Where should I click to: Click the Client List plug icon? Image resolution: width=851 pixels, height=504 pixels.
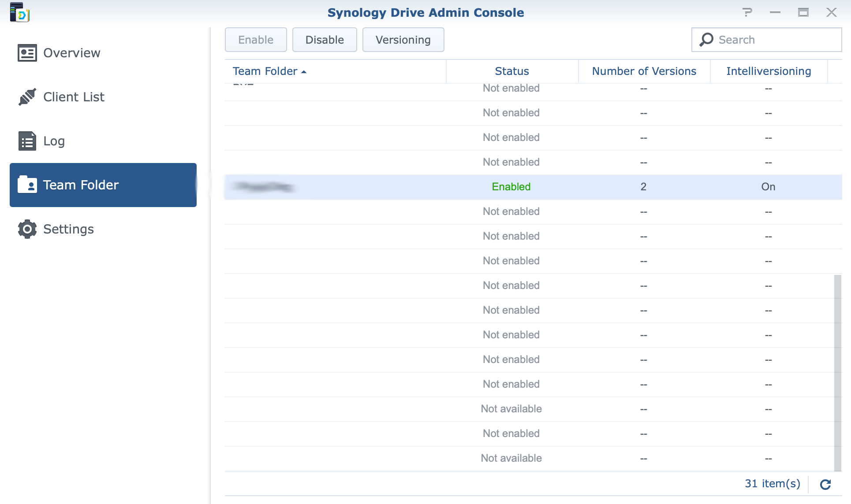27,97
